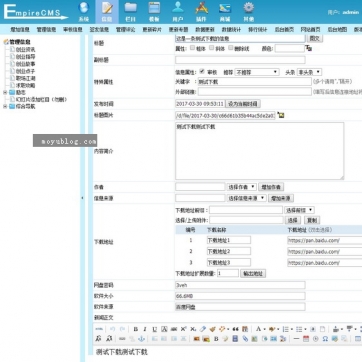Toggle the 粗体 (bold) title attribute checkbox
Viewport: 362px width, 362px height.
[192, 48]
